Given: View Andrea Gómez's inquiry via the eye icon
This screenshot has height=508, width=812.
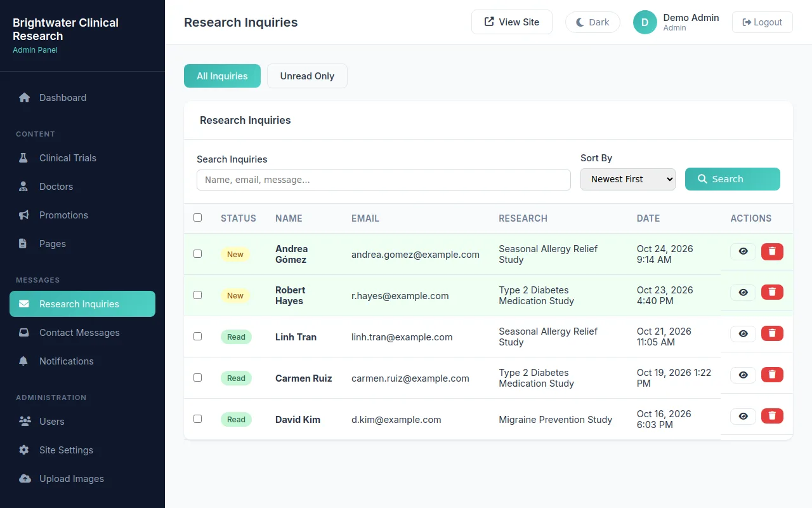Looking at the screenshot, I should coord(743,251).
